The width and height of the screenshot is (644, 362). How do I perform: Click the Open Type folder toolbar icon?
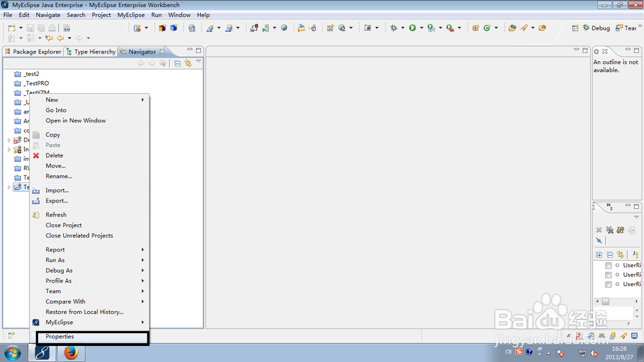(512, 28)
